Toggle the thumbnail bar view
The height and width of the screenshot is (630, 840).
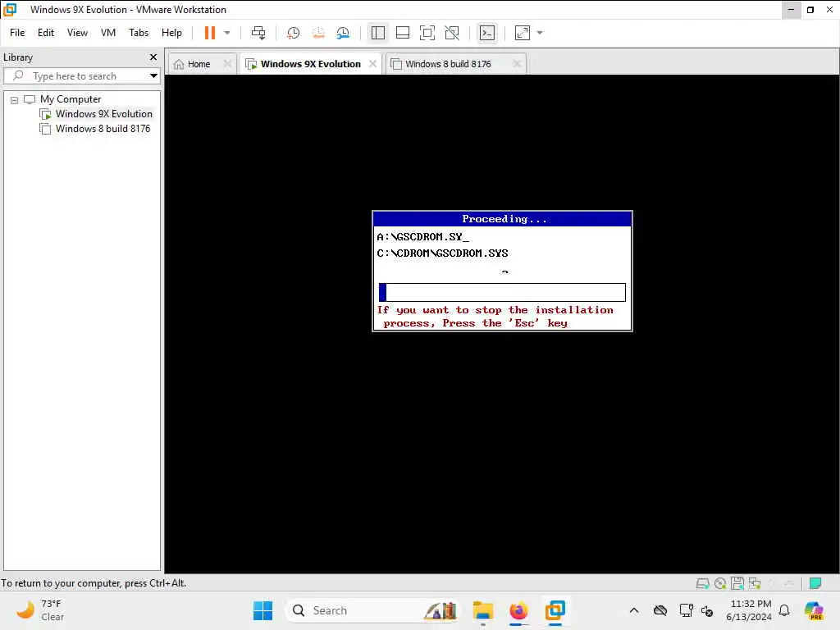coord(402,33)
